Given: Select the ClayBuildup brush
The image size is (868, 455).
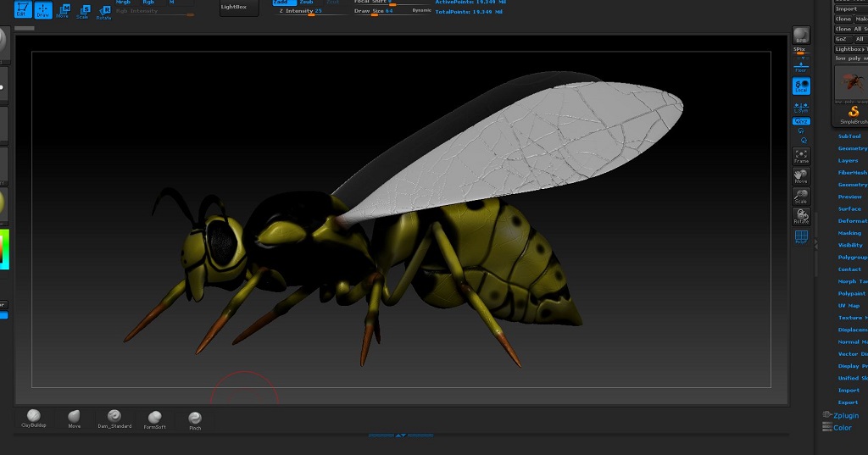Looking at the screenshot, I should [x=34, y=419].
